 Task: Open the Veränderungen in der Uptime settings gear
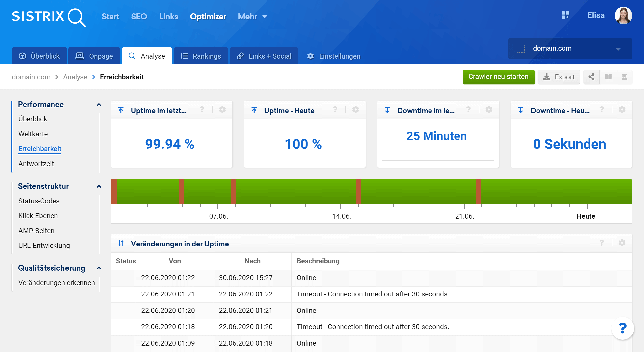click(622, 243)
